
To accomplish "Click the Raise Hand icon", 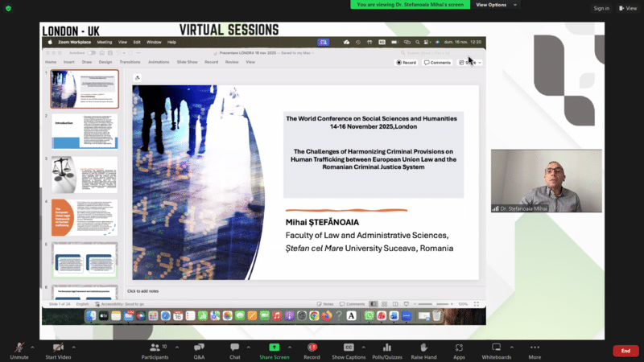I will [423, 350].
